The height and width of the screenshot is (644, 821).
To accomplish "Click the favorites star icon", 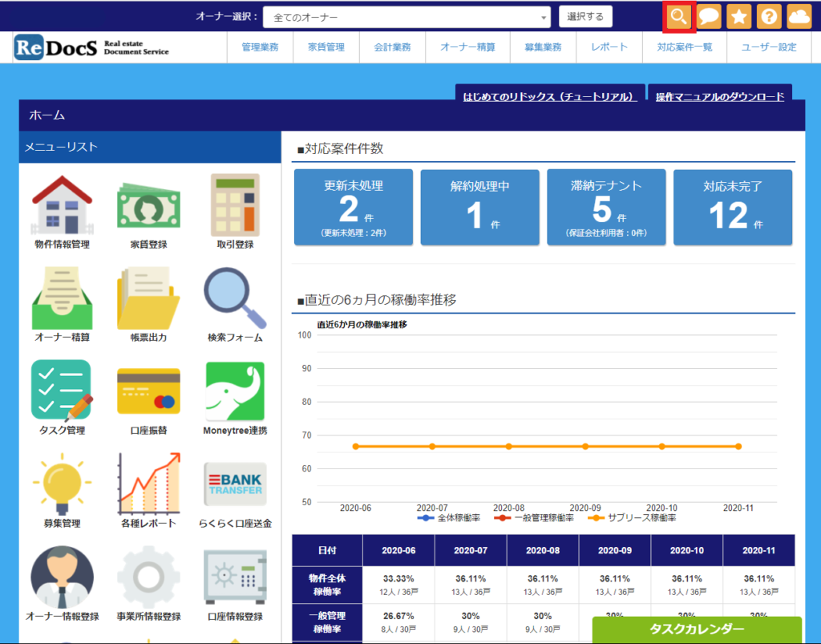I will 738,17.
